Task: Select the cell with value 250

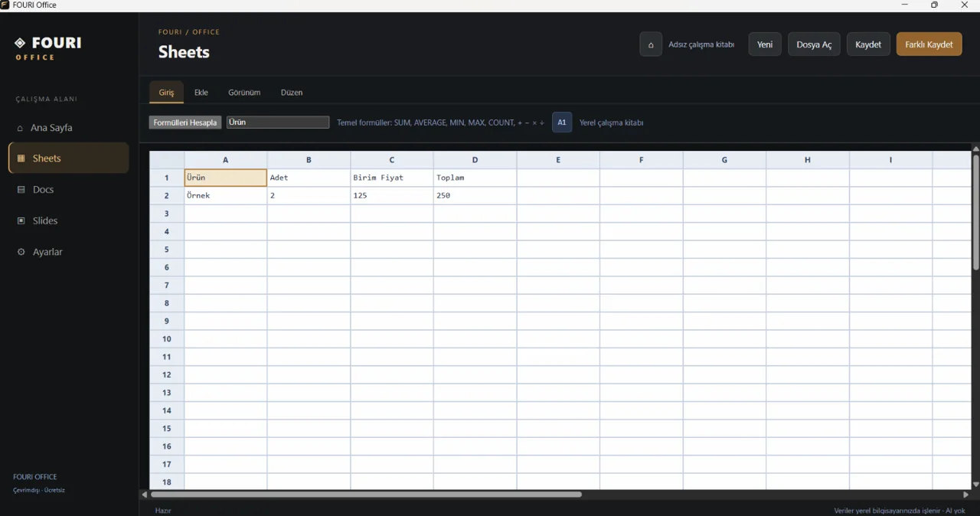Action: (x=475, y=196)
